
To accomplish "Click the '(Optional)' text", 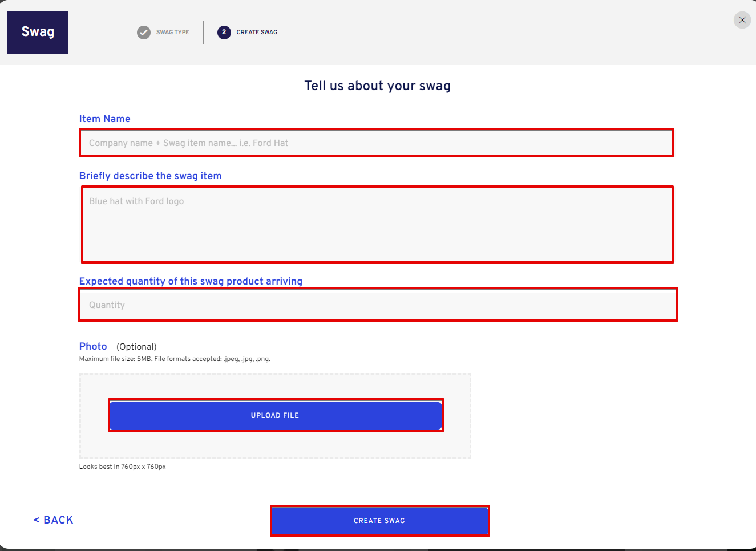I will click(136, 347).
